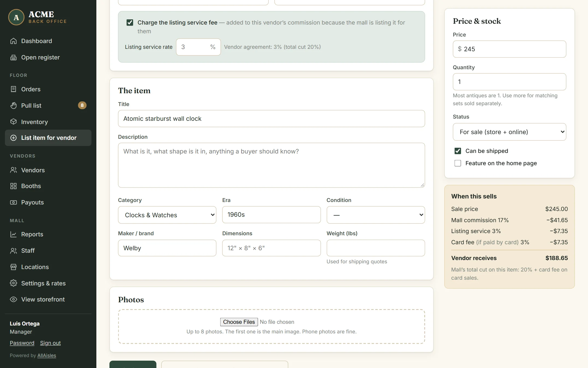Click the Orders receipt icon
The height and width of the screenshot is (368, 588).
click(x=13, y=89)
